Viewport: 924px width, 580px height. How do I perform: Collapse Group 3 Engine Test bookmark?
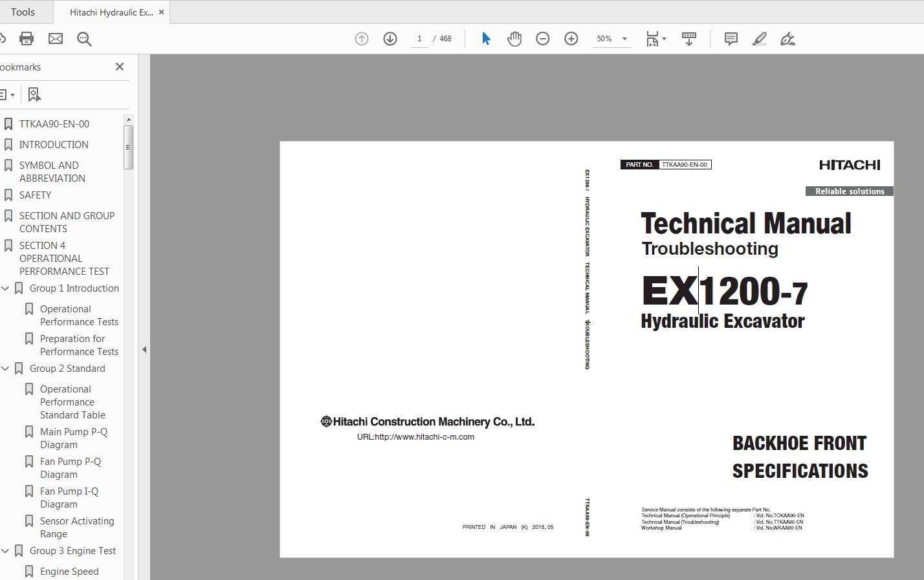[x=5, y=551]
